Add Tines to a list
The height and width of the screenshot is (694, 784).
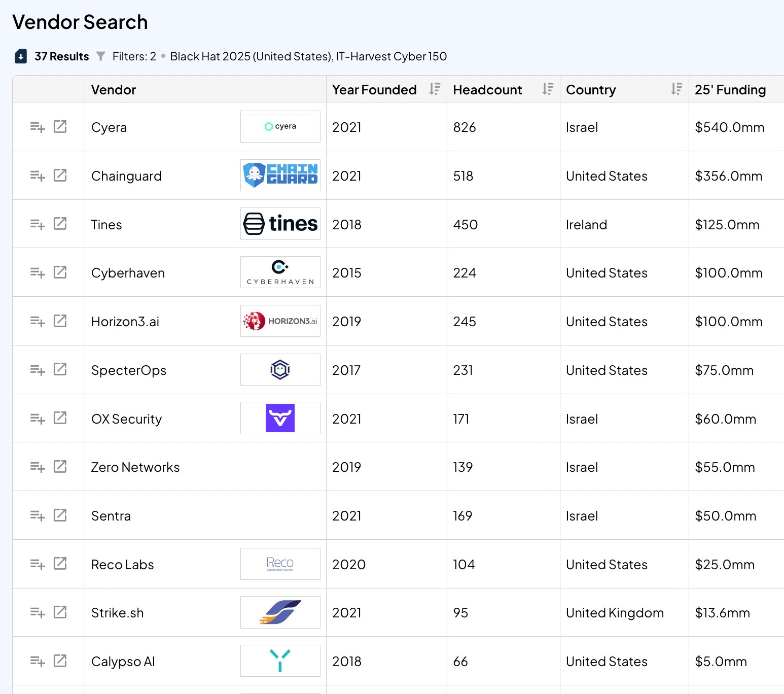tap(38, 224)
